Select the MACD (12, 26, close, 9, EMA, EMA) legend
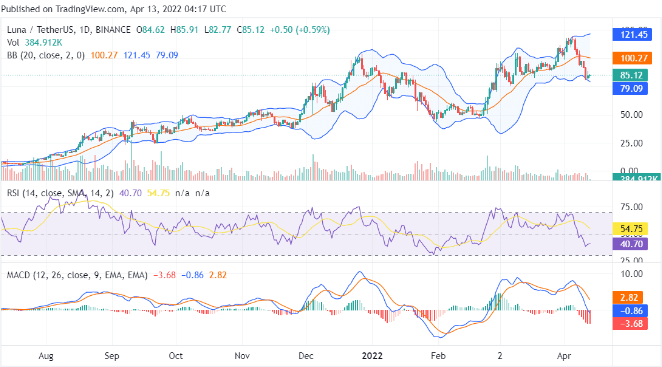662x367 pixels. pyautogui.click(x=77, y=275)
